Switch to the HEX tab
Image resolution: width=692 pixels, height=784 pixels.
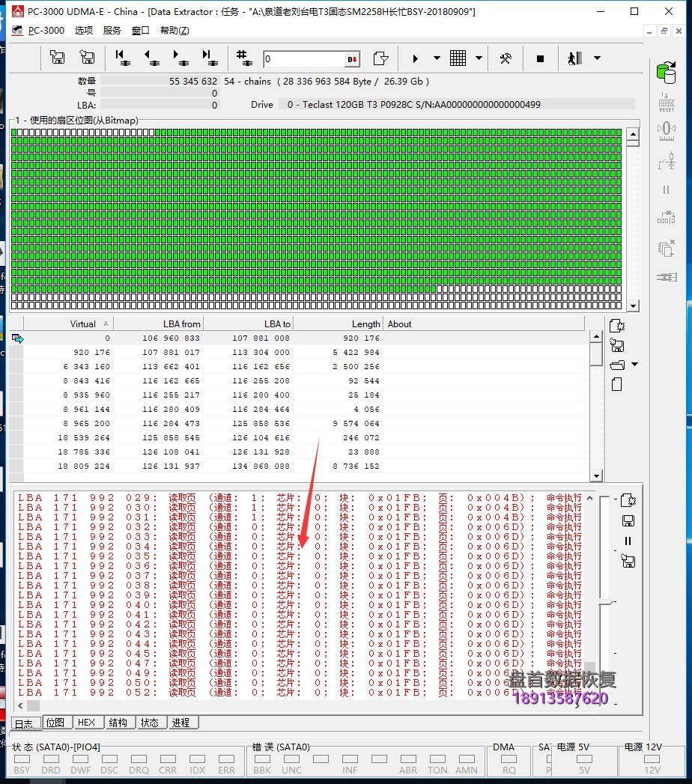(86, 723)
